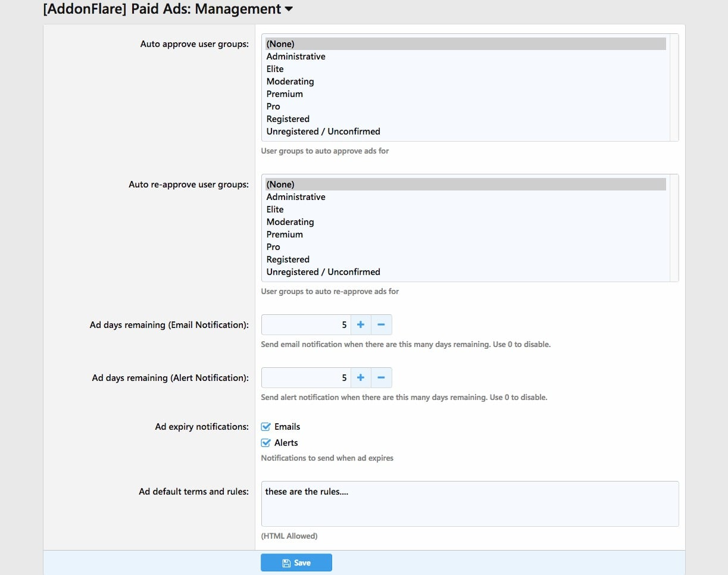Image resolution: width=728 pixels, height=575 pixels.
Task: Toggle the Emails expiry notification checkbox
Action: click(266, 427)
